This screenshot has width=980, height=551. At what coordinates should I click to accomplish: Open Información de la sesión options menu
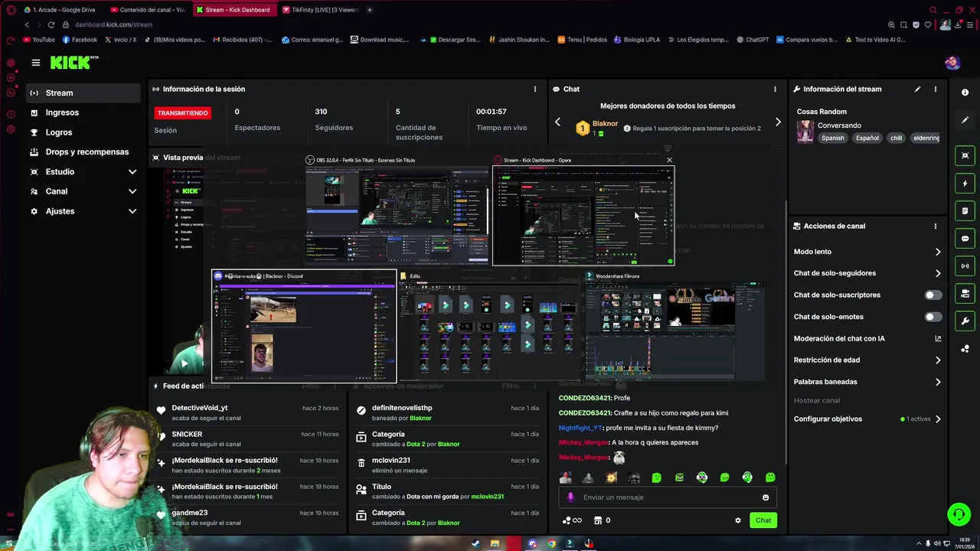tap(535, 90)
